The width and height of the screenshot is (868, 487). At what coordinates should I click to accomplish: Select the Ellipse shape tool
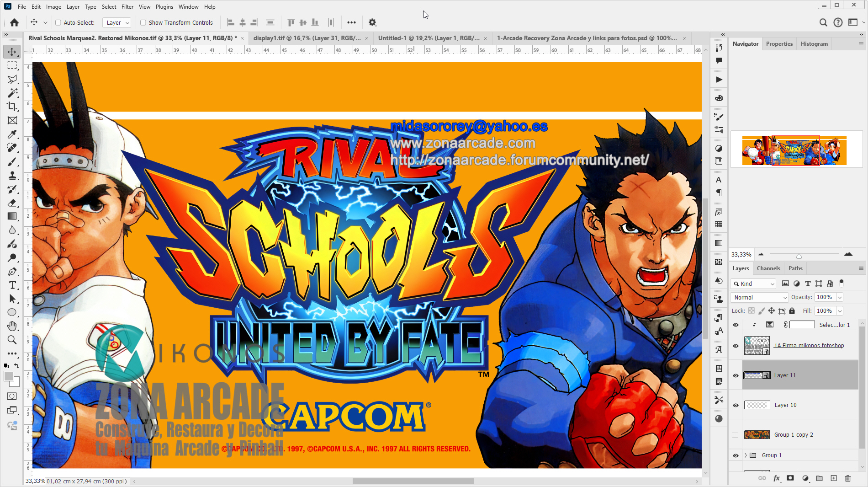tap(12, 312)
